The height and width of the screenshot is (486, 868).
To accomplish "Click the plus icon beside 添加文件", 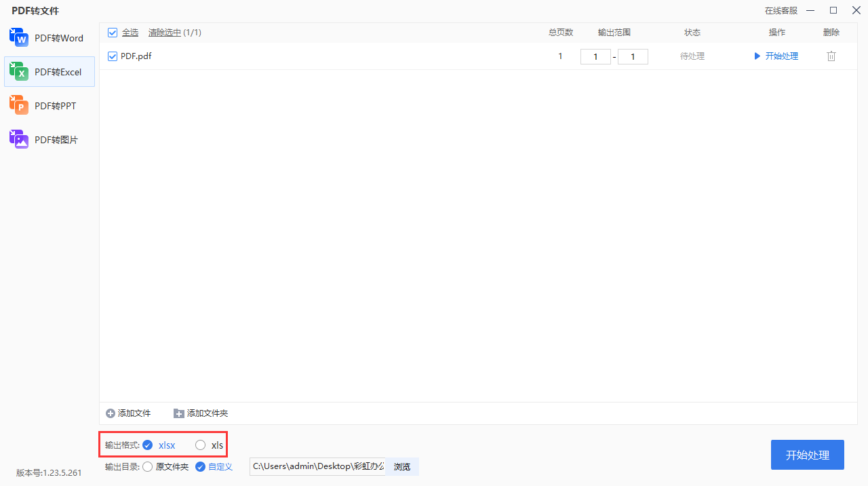I will pos(111,413).
